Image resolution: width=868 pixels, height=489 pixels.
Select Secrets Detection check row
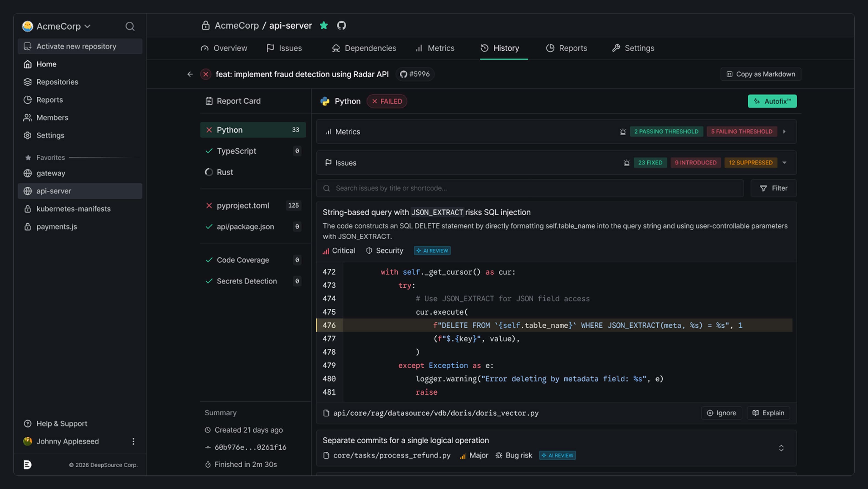coord(253,281)
